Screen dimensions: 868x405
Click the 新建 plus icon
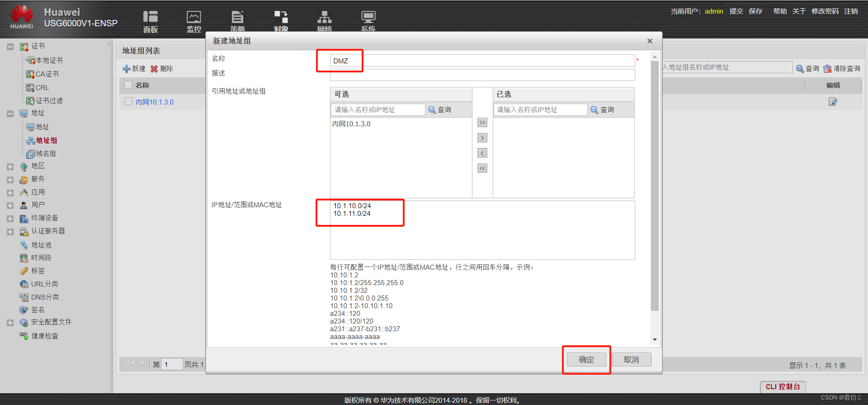point(127,69)
